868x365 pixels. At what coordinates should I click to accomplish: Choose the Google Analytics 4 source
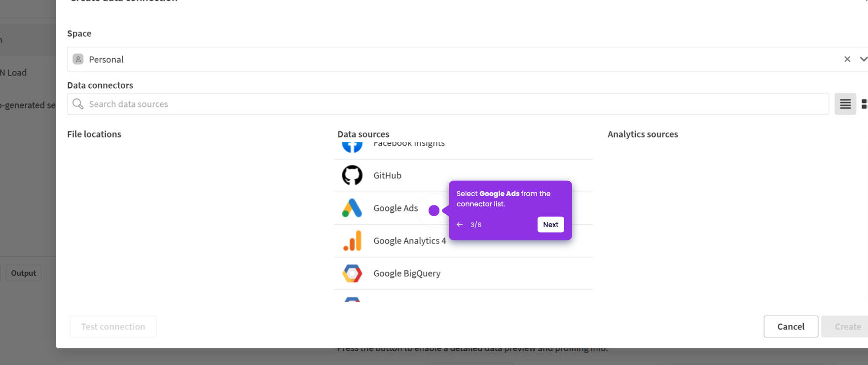[464, 240]
